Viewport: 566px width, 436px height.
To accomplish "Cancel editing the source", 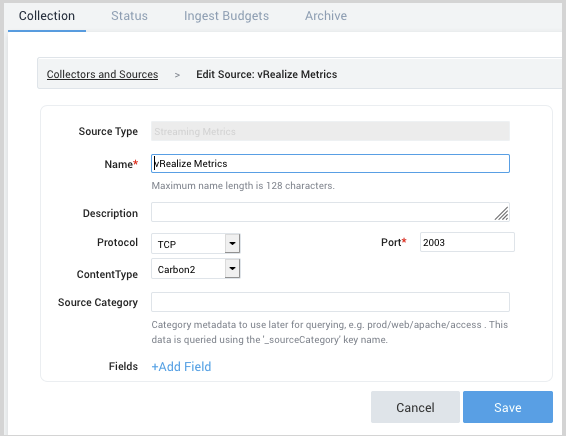I will (415, 407).
